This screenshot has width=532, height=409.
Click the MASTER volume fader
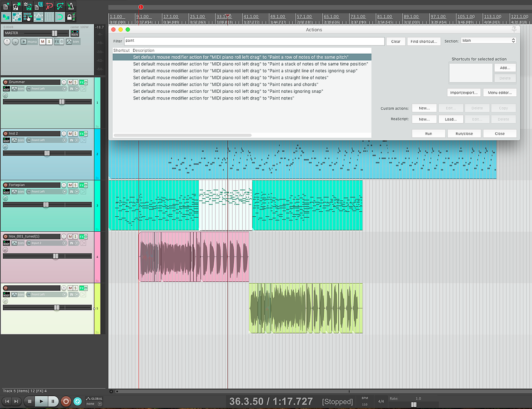pos(54,33)
